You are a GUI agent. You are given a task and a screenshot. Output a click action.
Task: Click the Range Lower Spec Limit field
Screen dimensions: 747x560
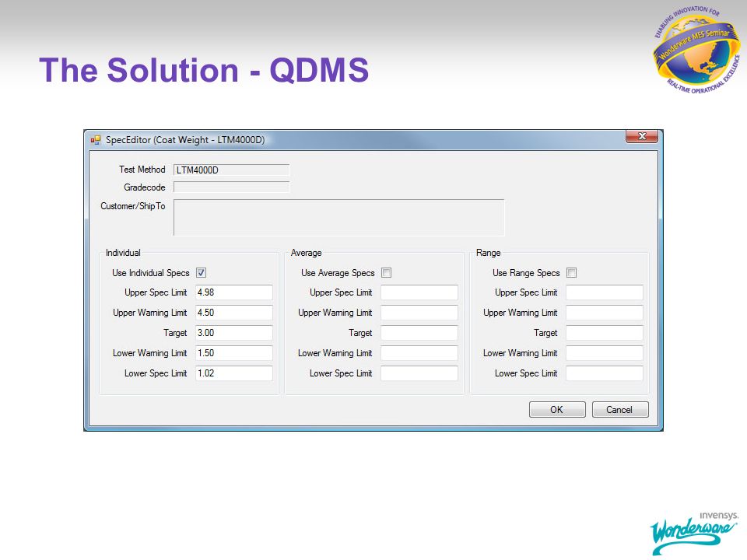(605, 373)
